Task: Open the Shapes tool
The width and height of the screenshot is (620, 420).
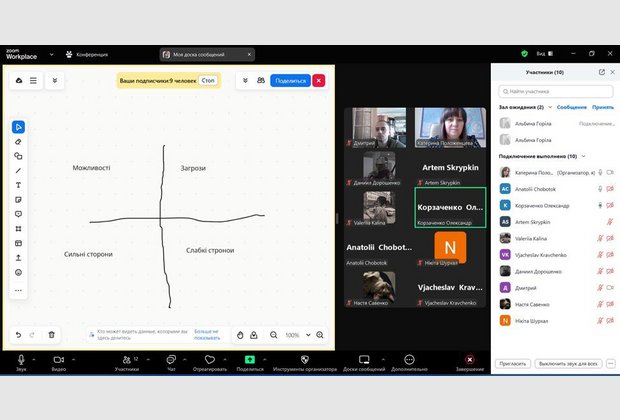Action: click(x=18, y=156)
